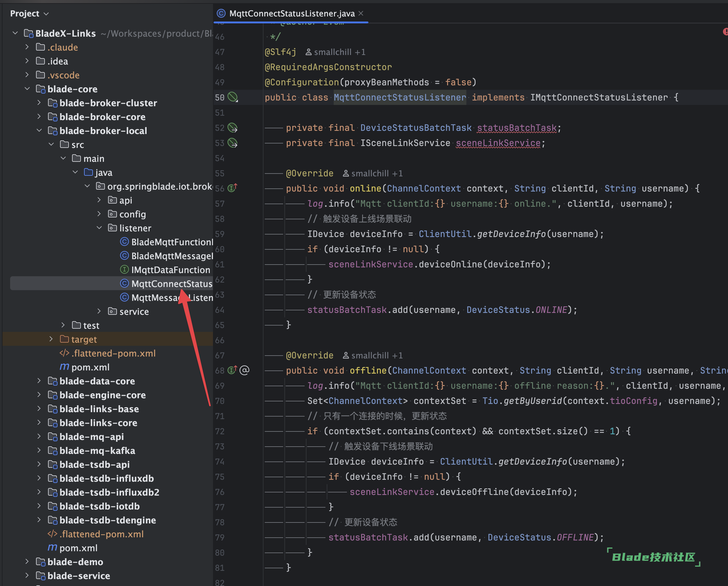The image size is (728, 586).
Task: Click the @ gutter icon on line 68
Action: 245,370
